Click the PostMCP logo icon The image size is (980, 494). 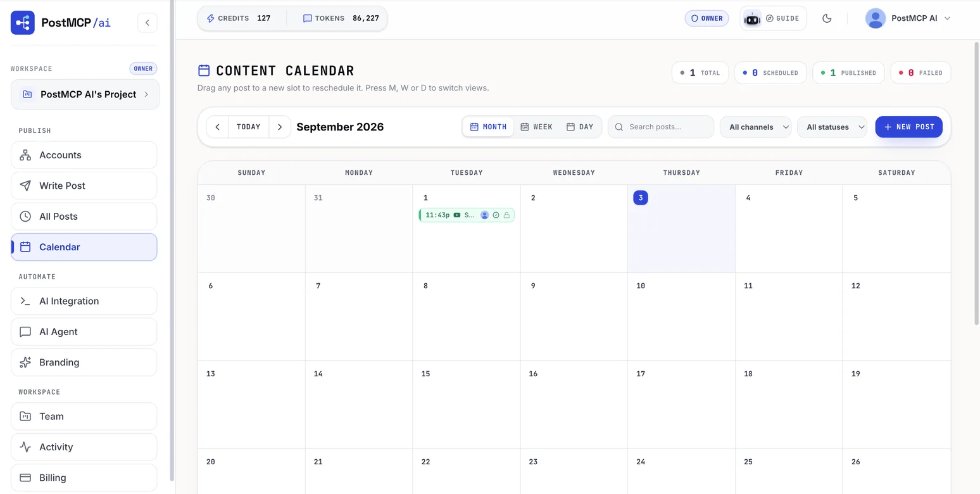click(x=23, y=23)
